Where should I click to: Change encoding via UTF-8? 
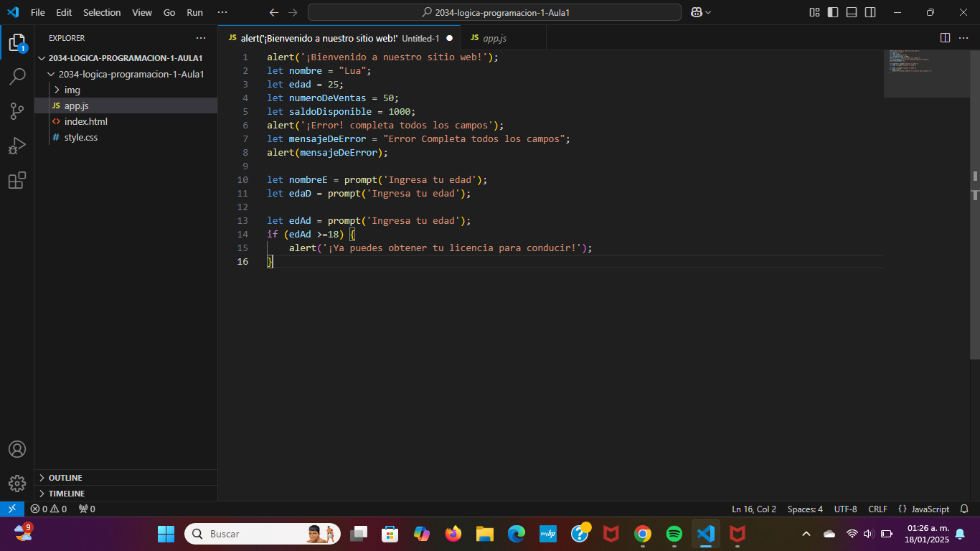(845, 509)
